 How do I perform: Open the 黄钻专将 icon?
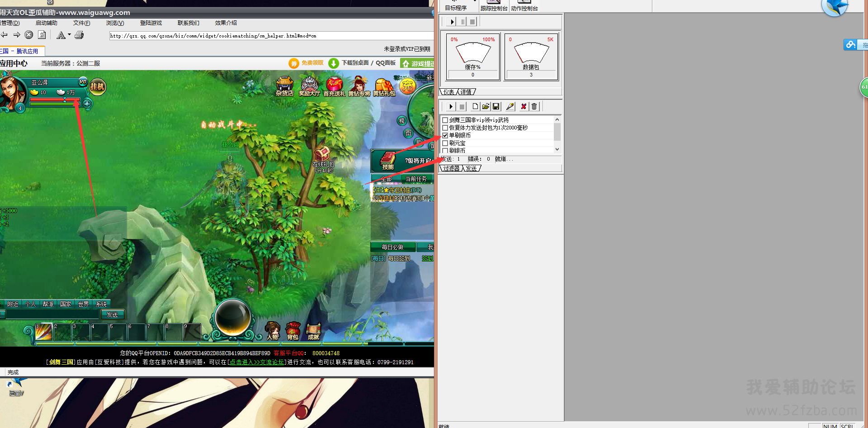(x=359, y=86)
